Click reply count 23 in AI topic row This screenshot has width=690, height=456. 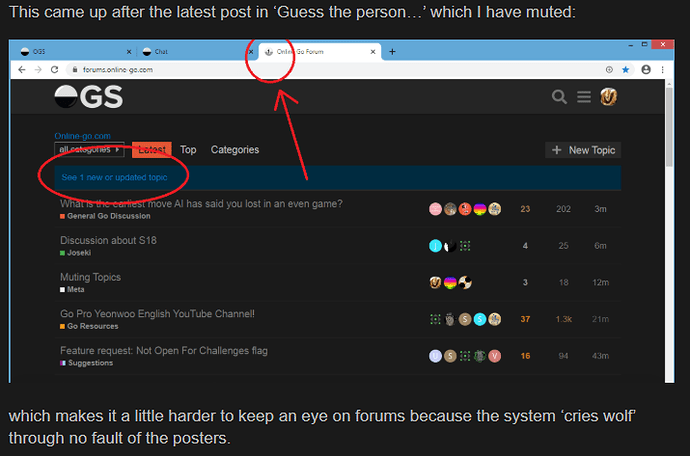tap(525, 209)
